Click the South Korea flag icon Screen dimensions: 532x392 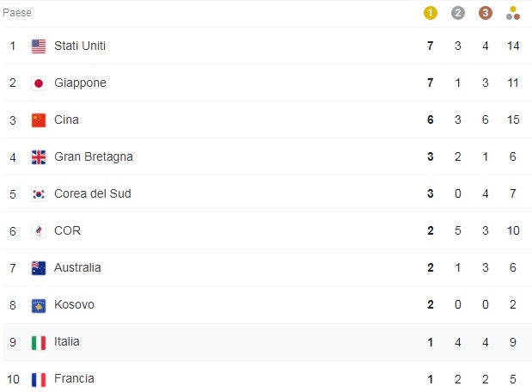[x=39, y=194]
